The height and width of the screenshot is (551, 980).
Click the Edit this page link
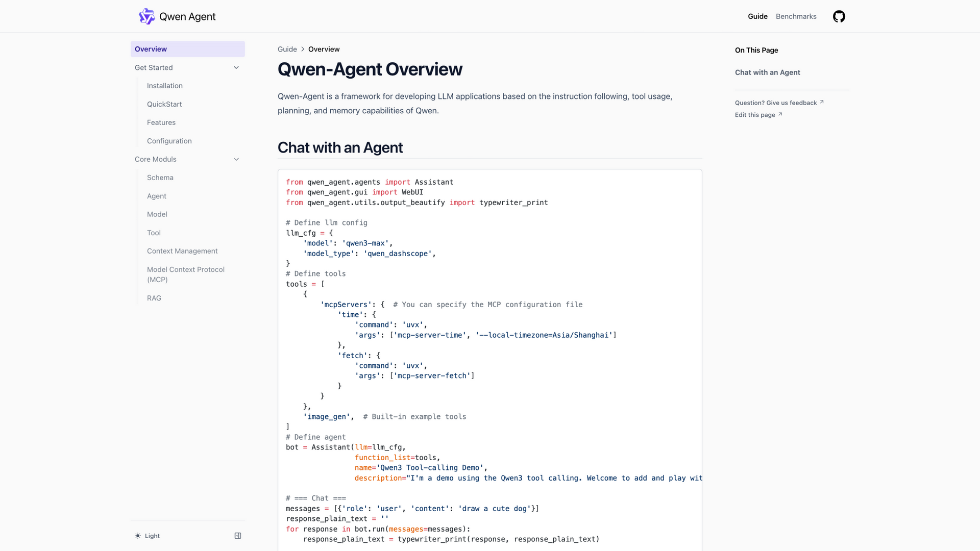[x=758, y=115]
